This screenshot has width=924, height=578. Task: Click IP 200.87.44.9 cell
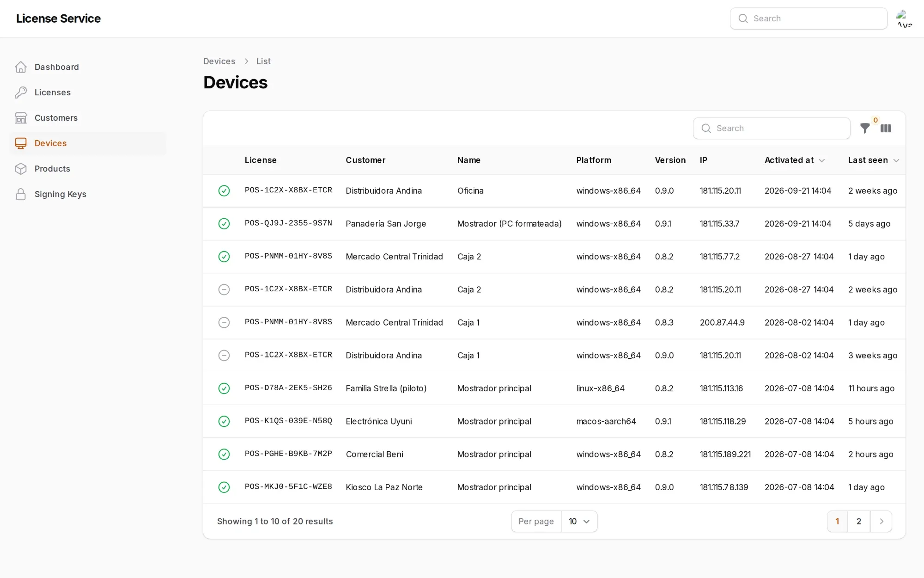click(722, 323)
